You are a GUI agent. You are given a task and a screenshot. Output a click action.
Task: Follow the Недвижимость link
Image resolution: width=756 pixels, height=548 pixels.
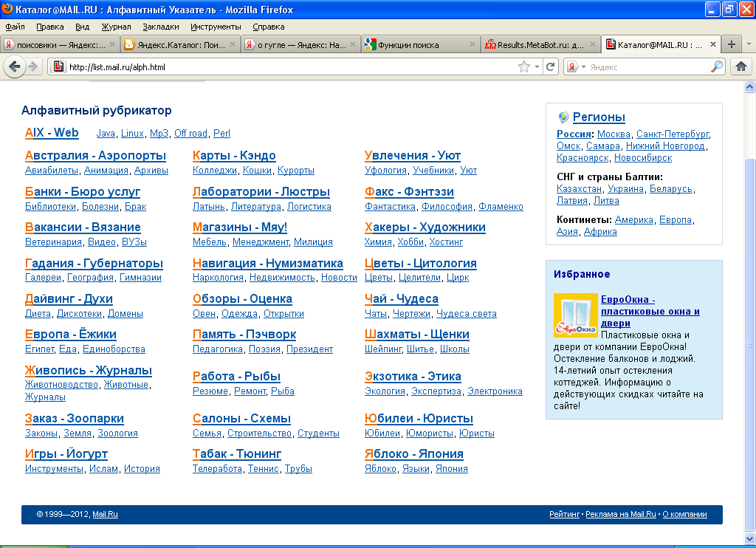tap(282, 278)
